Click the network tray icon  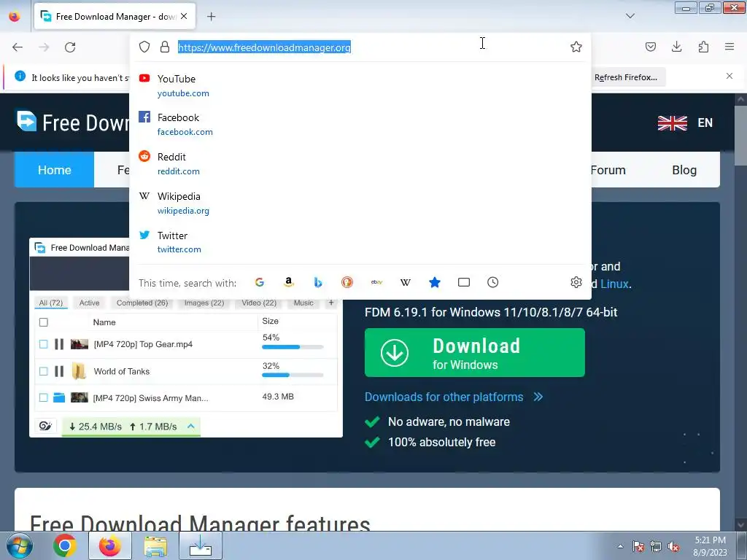tap(656, 546)
